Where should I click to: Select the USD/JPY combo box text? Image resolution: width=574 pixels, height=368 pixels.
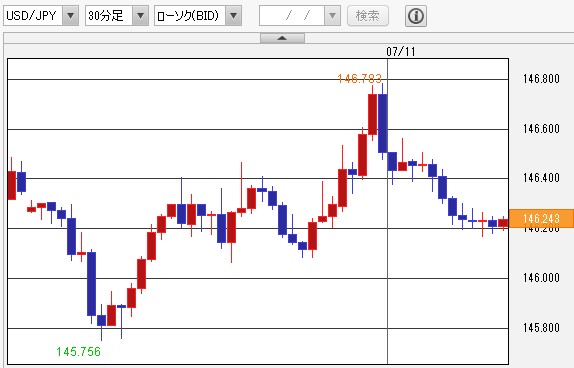[x=33, y=16]
